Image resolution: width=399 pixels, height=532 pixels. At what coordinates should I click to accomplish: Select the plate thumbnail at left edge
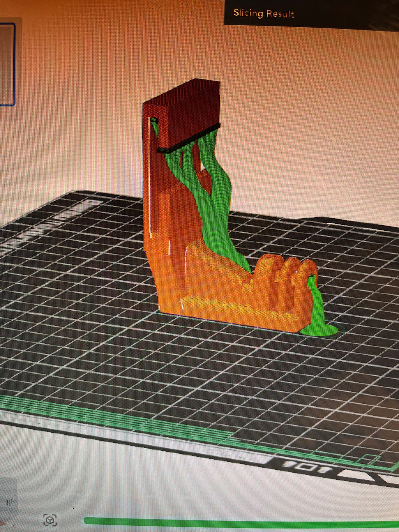pos(7,64)
